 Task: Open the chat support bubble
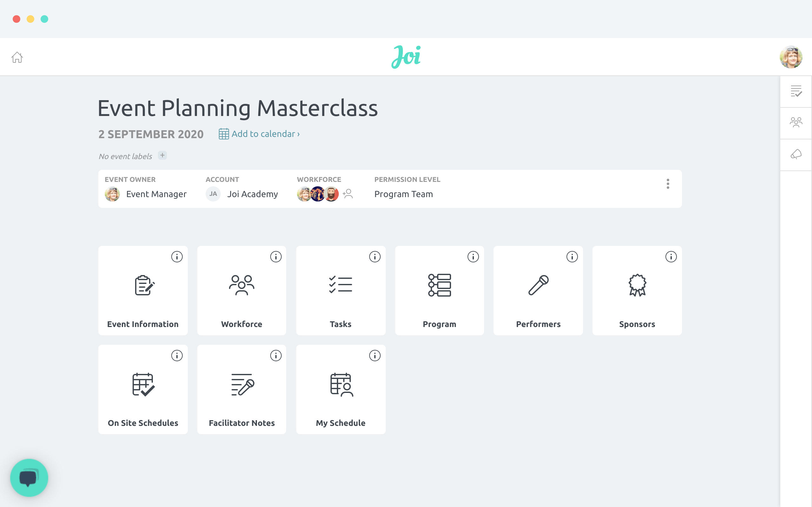[29, 478]
